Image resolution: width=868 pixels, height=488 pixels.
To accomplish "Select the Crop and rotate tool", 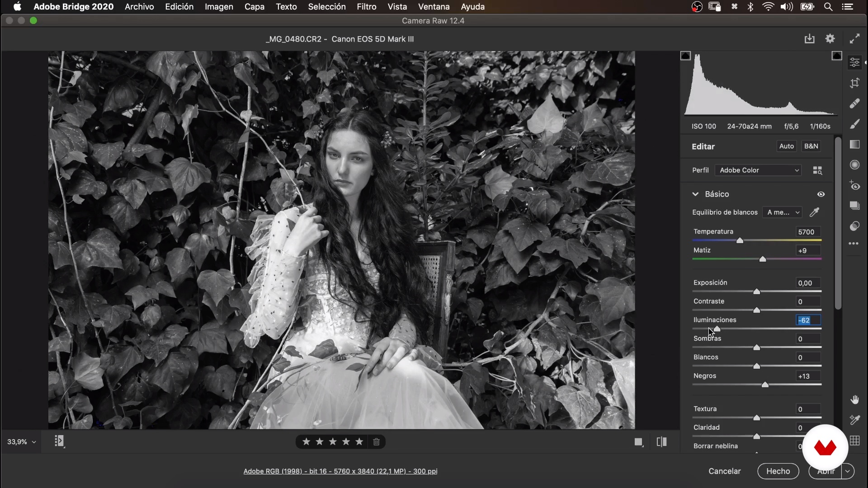I will (x=854, y=83).
